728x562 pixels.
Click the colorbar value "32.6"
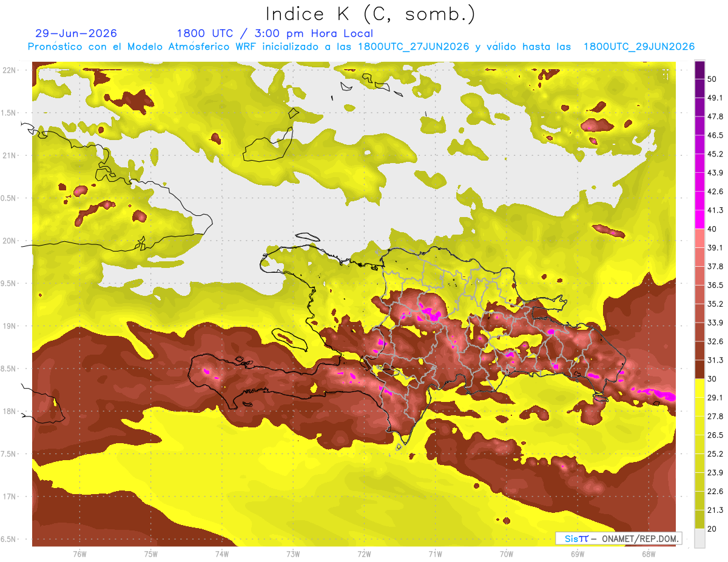(x=715, y=341)
